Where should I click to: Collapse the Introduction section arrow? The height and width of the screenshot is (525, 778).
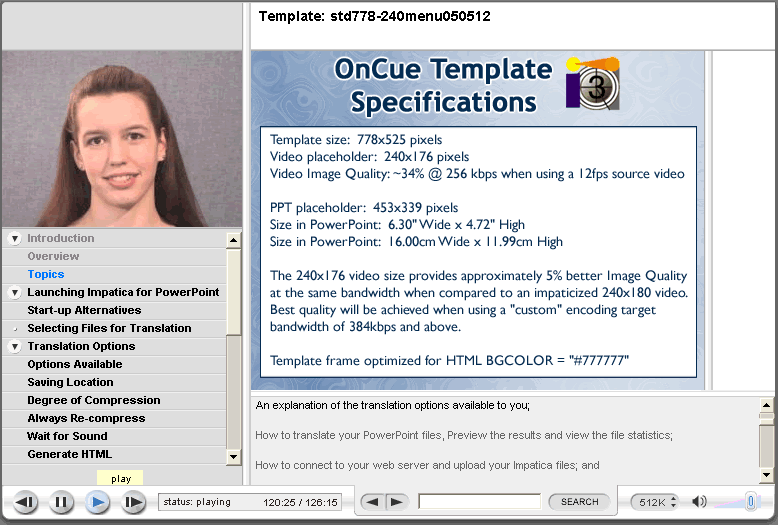pyautogui.click(x=15, y=239)
